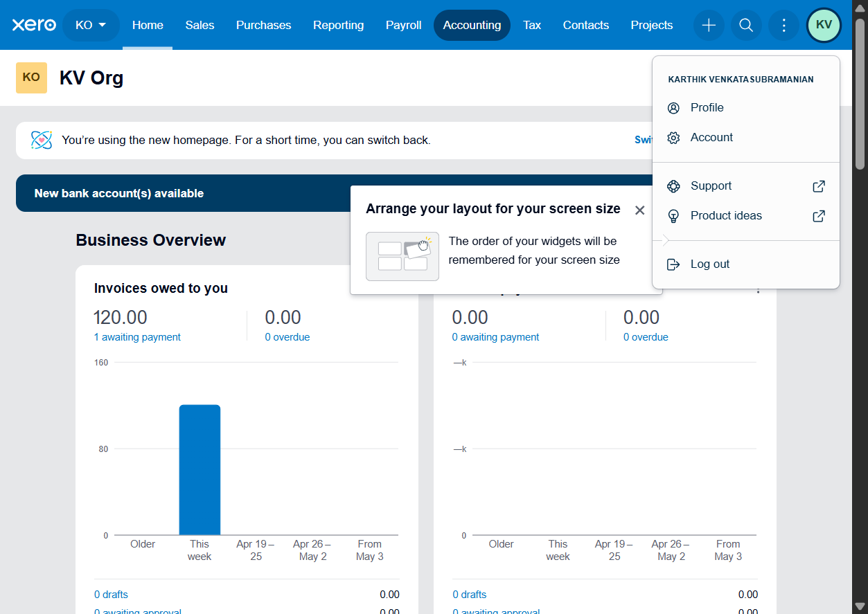868x614 pixels.
Task: Open the bills 0 overdue link
Action: pos(646,337)
